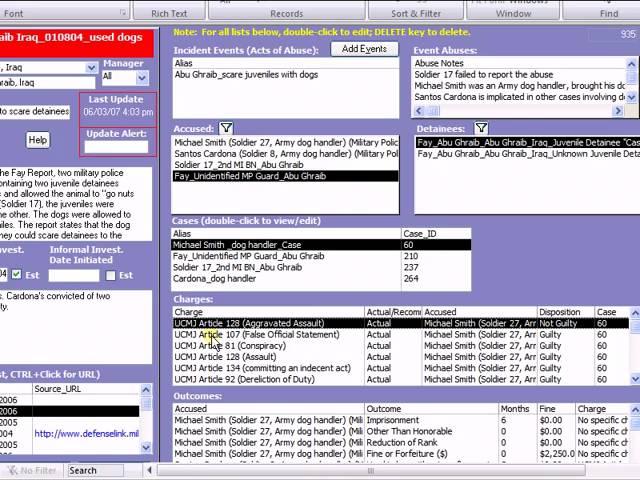Select the Fine or Forfeiture outcome row

400,454
